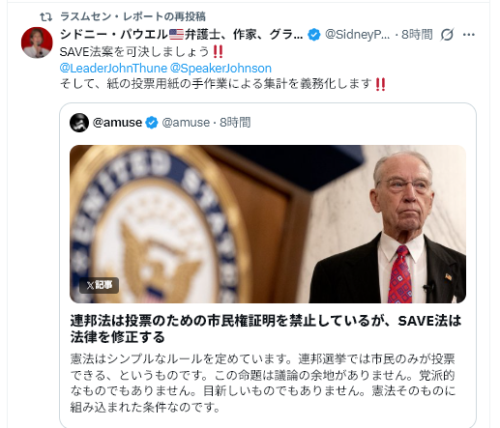Click the 8時間 timestamp on the main post

click(x=417, y=35)
